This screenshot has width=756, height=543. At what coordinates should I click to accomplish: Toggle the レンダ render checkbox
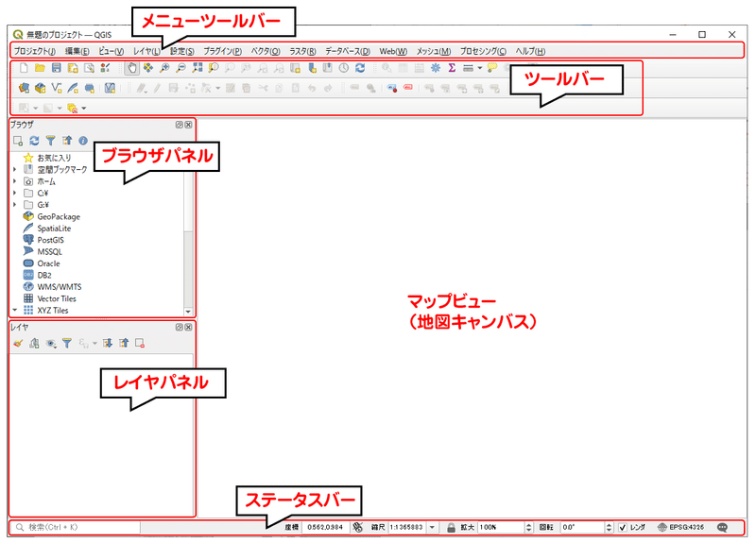point(623,527)
